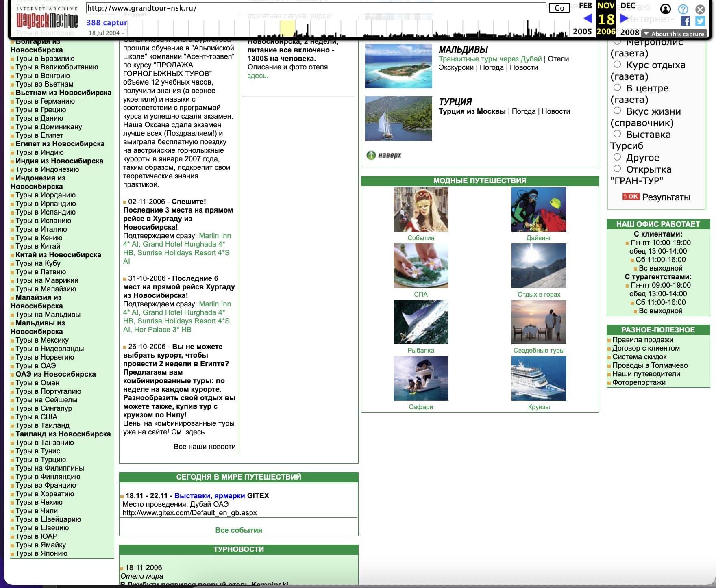Select 'Открытка ГРАН-ТУР' radio option
The width and height of the screenshot is (716, 588).
click(x=617, y=169)
